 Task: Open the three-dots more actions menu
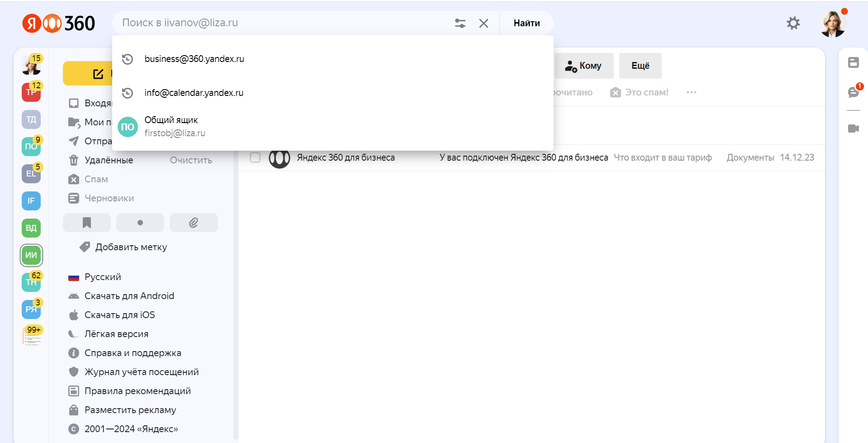(x=691, y=93)
